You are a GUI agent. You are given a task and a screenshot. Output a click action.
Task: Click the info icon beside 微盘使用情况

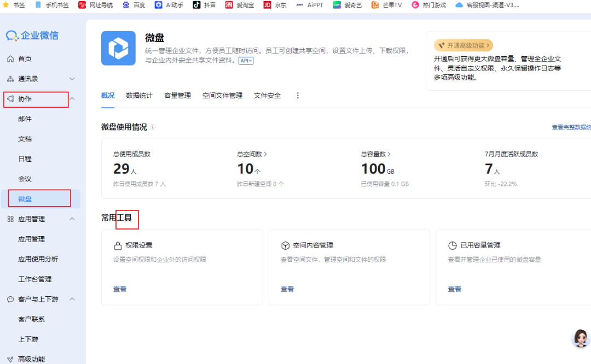click(153, 127)
